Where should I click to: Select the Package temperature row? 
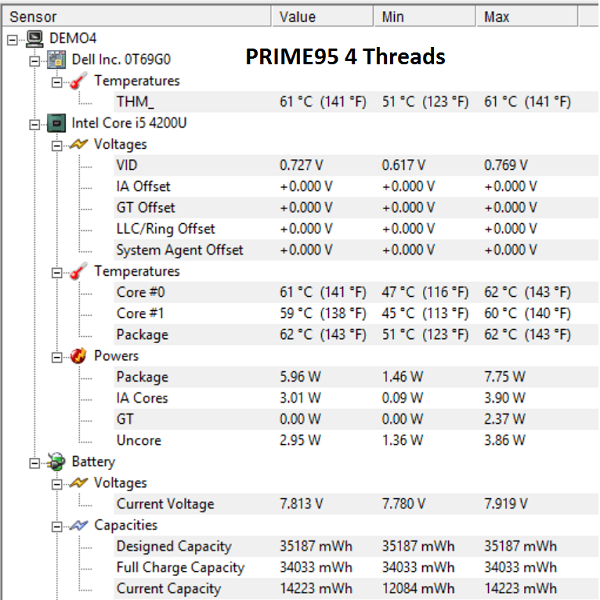[356, 334]
